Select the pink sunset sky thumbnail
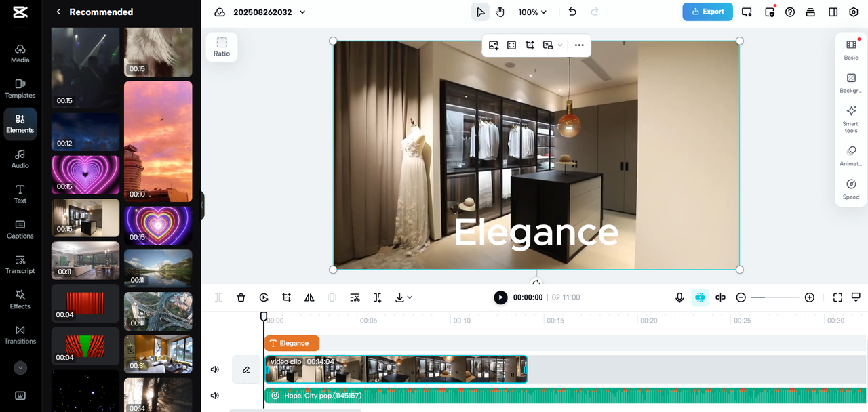The height and width of the screenshot is (412, 868). 158,141
